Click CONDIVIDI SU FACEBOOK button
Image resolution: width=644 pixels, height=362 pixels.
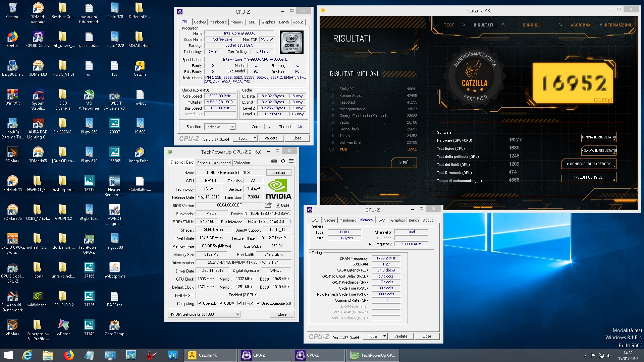coord(589,164)
